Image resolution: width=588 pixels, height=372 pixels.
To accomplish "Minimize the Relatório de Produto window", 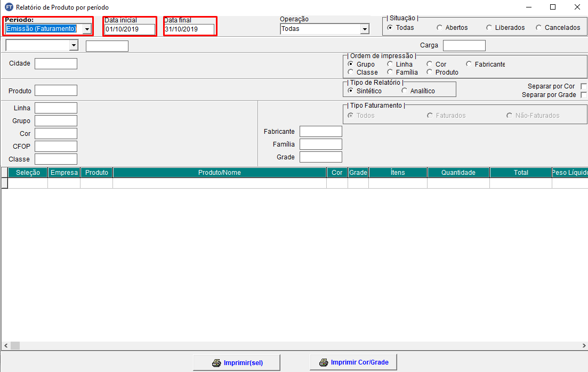I will coord(529,7).
